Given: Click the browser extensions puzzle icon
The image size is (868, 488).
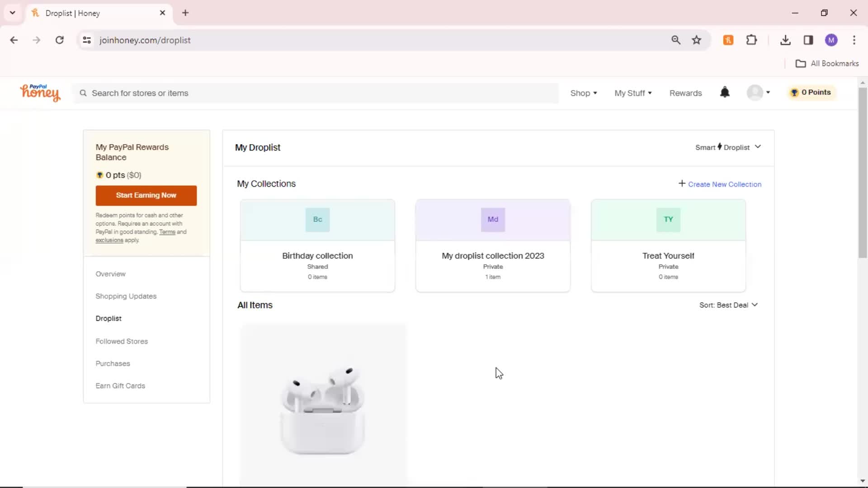Looking at the screenshot, I should pos(752,40).
